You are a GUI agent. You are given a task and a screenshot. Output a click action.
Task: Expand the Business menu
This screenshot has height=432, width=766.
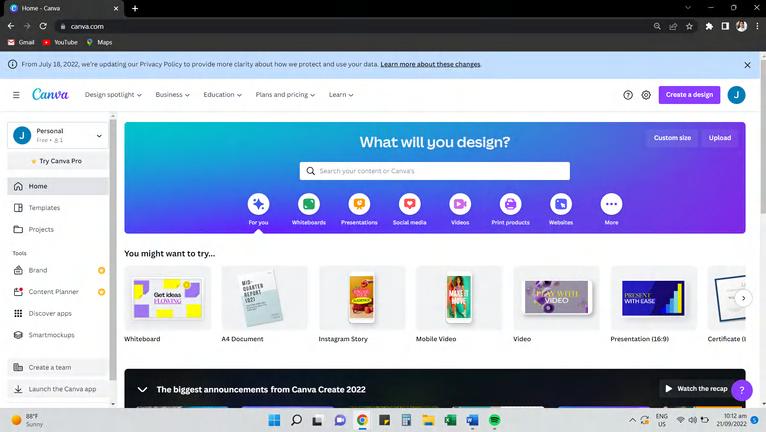[x=172, y=95]
